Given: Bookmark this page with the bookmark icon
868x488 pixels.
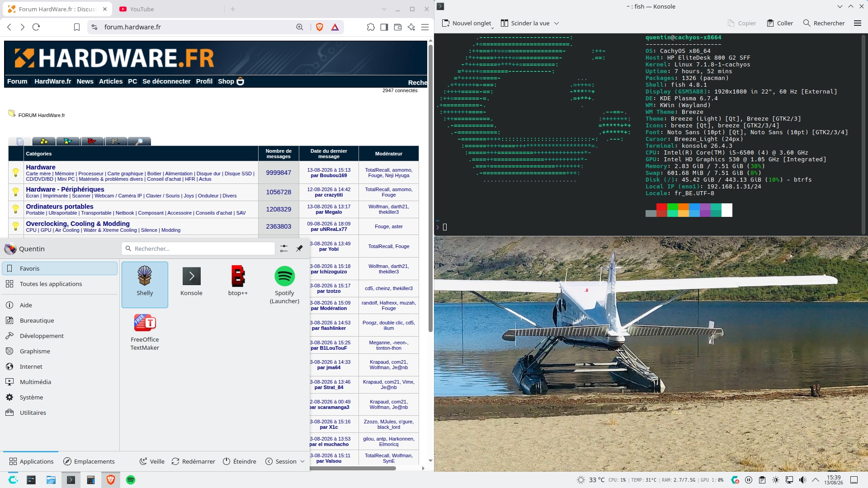Looking at the screenshot, I should pos(77,27).
